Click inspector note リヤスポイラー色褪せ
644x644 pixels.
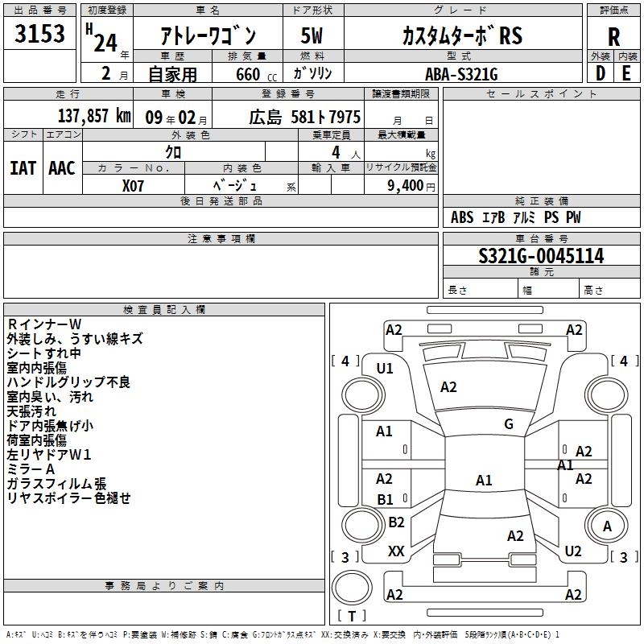68,497
